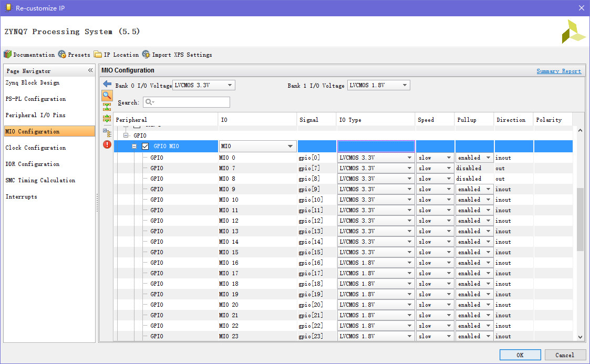Open Pullup dropdown for MIO 13
The image size is (590, 364).
click(474, 231)
